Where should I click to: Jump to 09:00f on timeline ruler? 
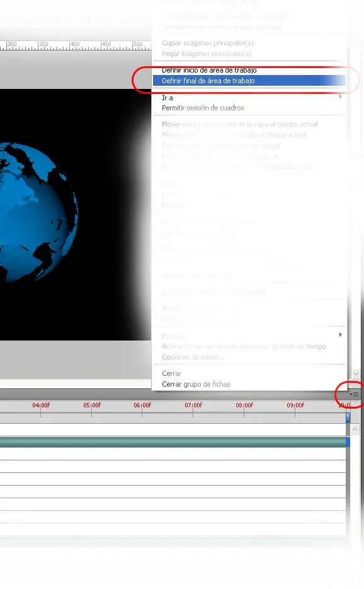295,405
